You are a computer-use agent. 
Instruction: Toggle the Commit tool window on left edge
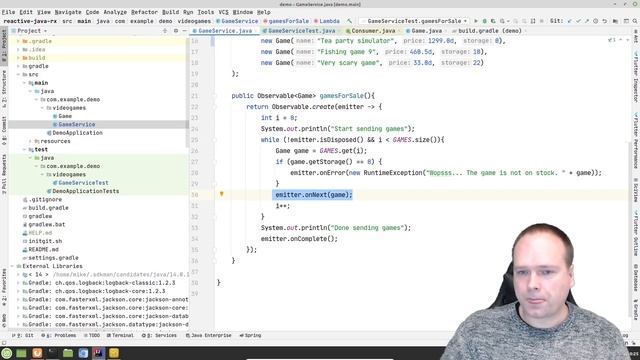tap(4, 131)
